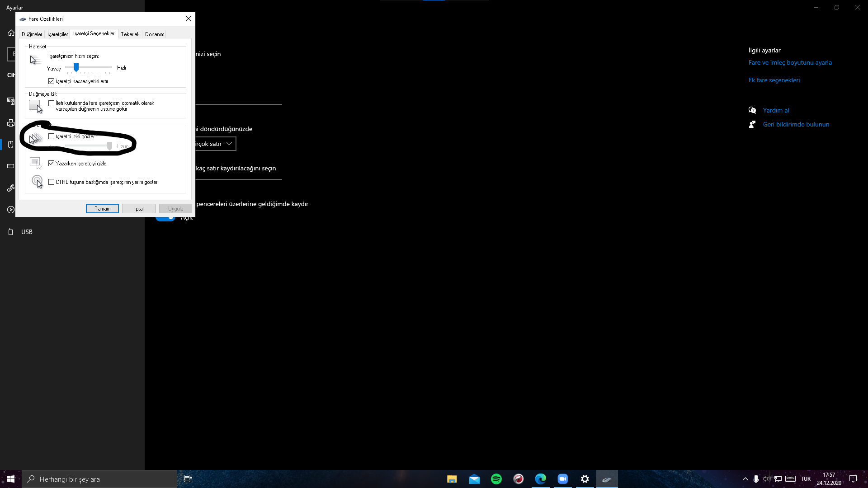This screenshot has width=868, height=488.
Task: Click the Home icon in Settings sidebar
Action: coord(11,33)
